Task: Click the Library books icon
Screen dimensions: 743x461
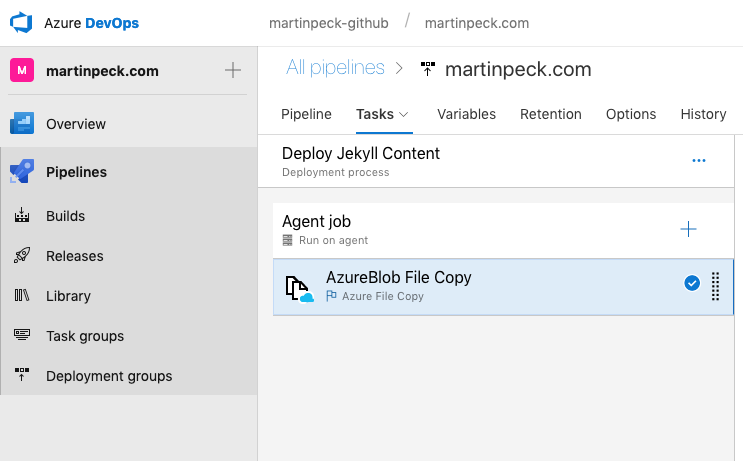Action: pos(22,295)
